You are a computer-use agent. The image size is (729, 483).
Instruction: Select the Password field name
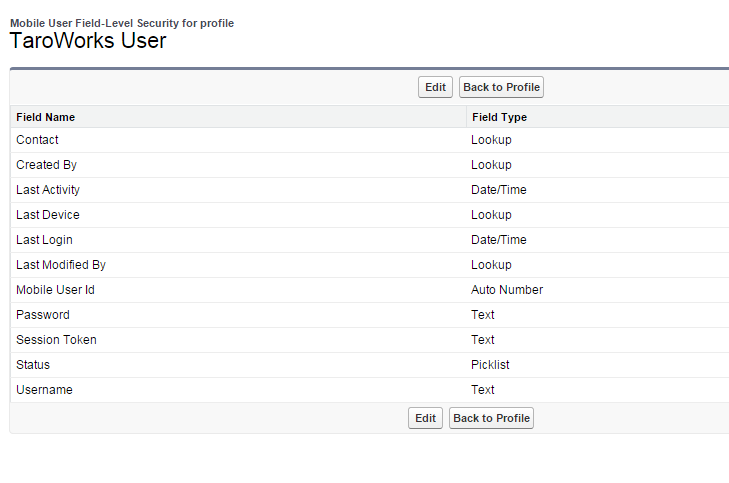click(43, 315)
